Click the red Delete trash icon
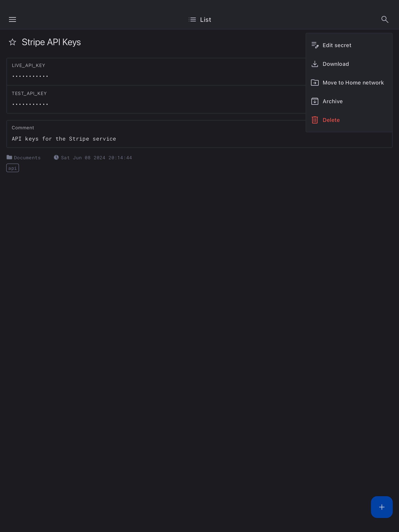 [x=315, y=120]
